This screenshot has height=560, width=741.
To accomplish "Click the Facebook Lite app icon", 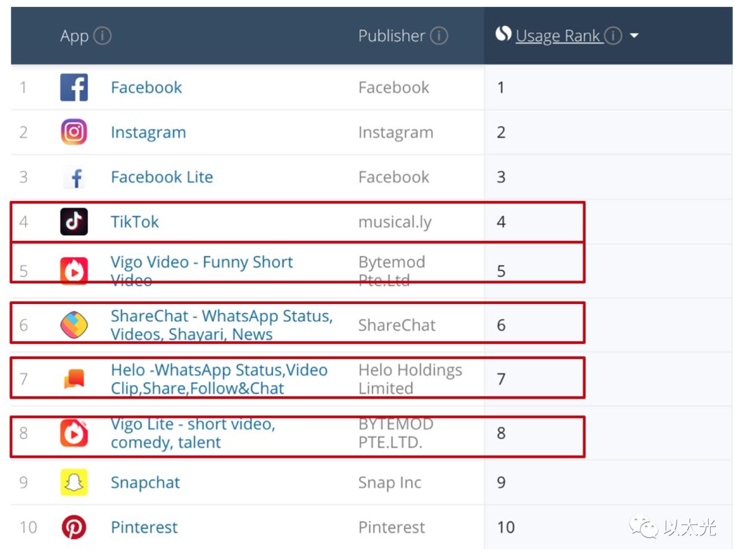I will tap(75, 178).
